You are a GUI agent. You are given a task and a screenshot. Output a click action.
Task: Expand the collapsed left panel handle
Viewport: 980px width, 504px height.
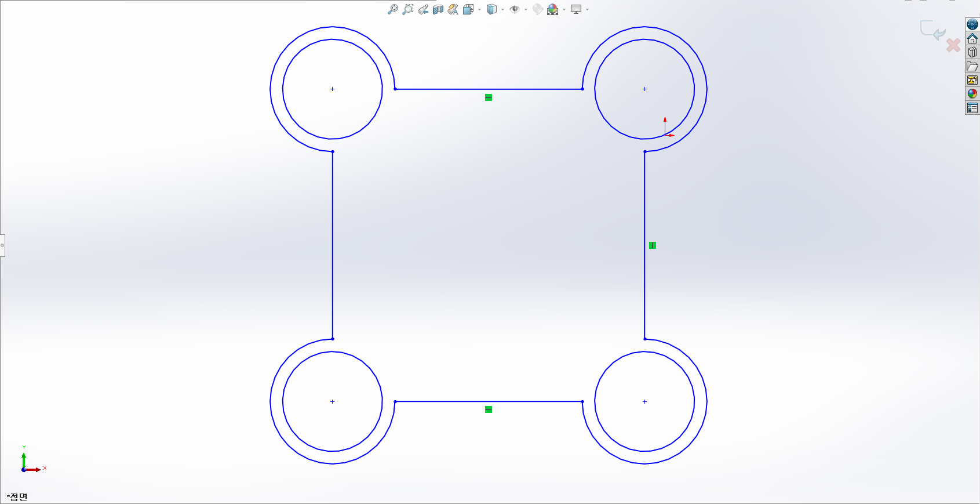coord(2,245)
